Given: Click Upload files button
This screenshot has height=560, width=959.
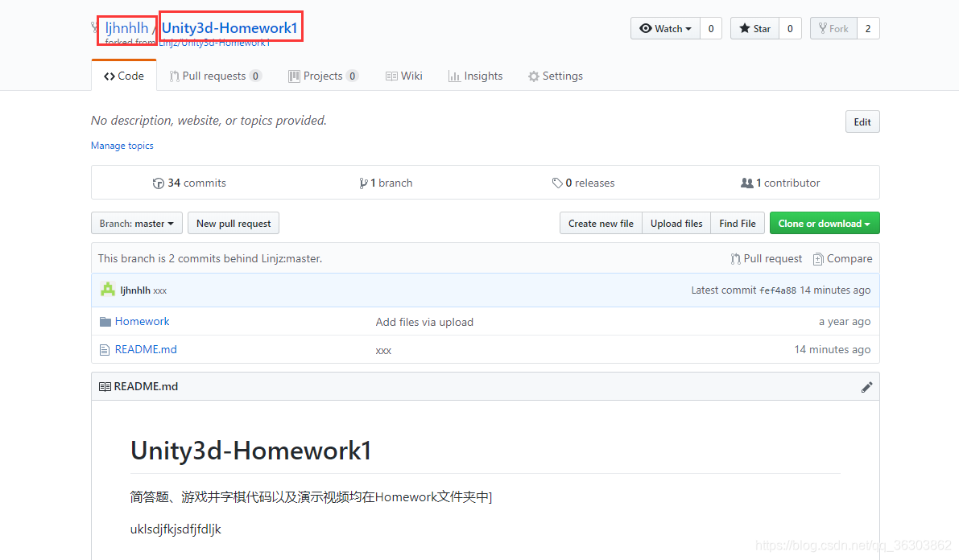Looking at the screenshot, I should [x=676, y=223].
